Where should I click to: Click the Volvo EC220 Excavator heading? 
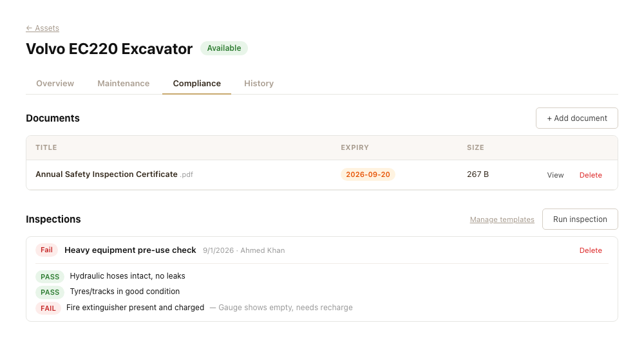[x=109, y=49]
